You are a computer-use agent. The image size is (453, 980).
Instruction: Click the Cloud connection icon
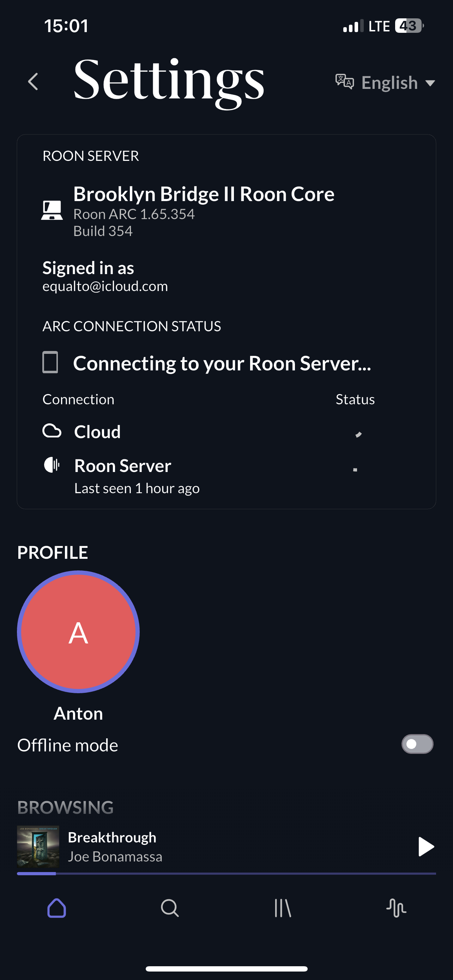pyautogui.click(x=52, y=431)
